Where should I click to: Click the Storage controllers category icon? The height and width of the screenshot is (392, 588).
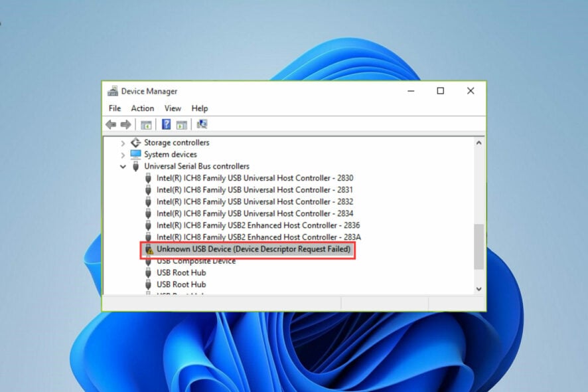tap(135, 142)
